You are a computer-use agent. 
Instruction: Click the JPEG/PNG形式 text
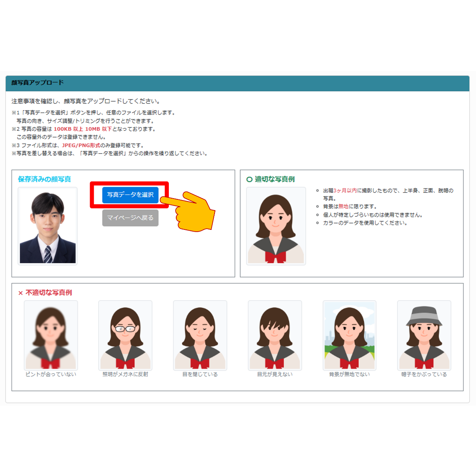click(x=81, y=145)
